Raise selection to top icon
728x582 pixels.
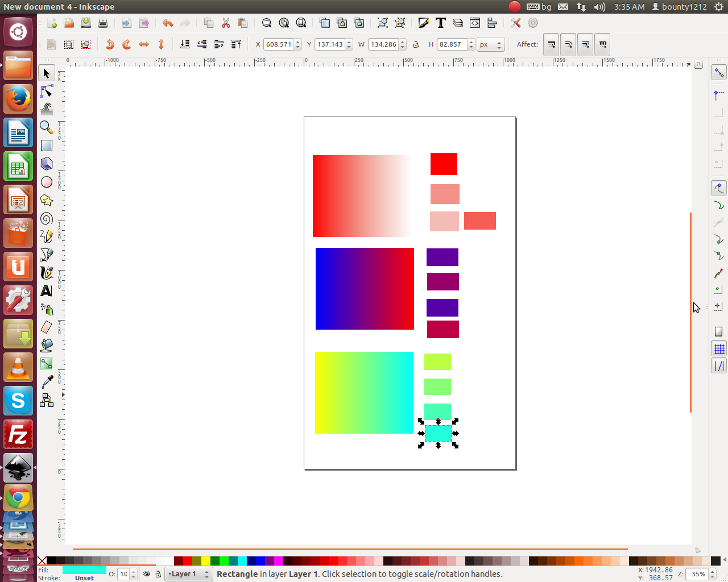pos(236,44)
